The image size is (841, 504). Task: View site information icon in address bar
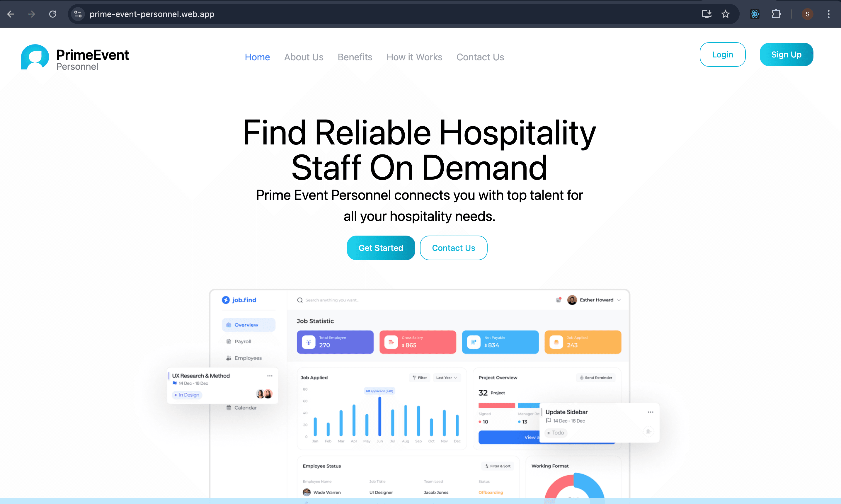(78, 14)
